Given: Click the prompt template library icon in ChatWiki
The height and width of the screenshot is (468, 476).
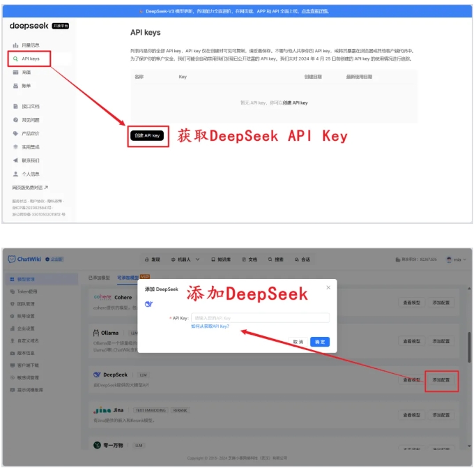Looking at the screenshot, I should click(12, 390).
